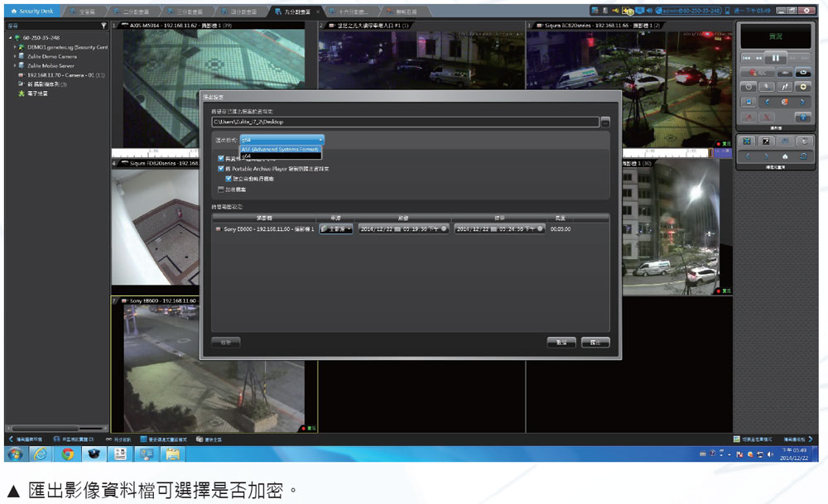
Task: Click the blue four-arrows tile icon
Action: point(747,142)
